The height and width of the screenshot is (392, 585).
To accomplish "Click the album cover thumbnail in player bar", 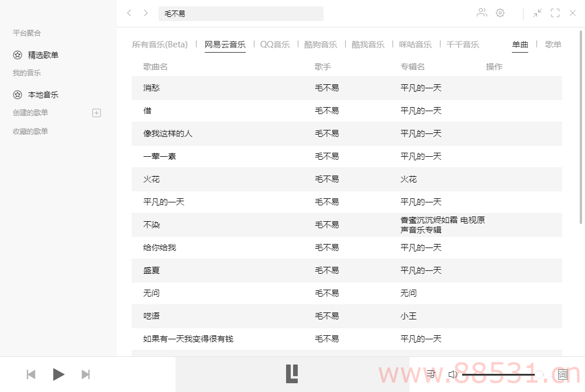I will tap(292, 374).
